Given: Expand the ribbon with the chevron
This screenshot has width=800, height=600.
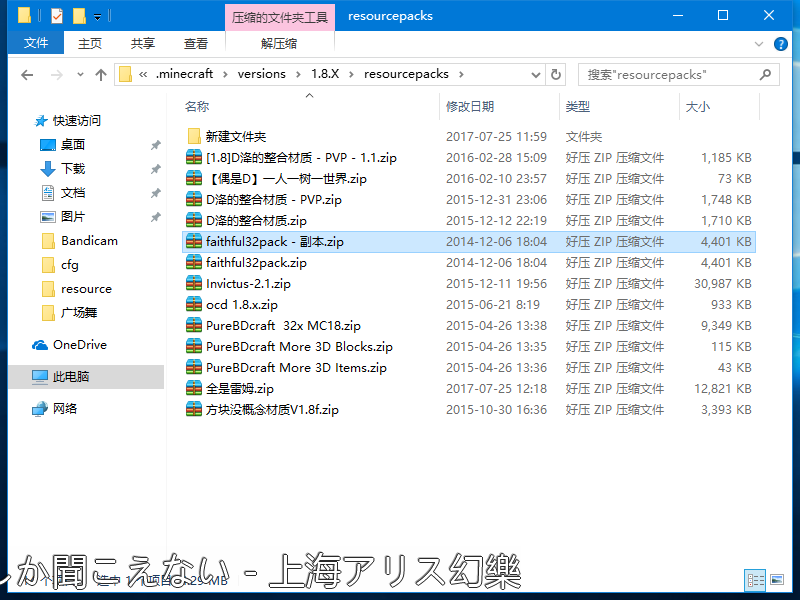Looking at the screenshot, I should point(759,44).
